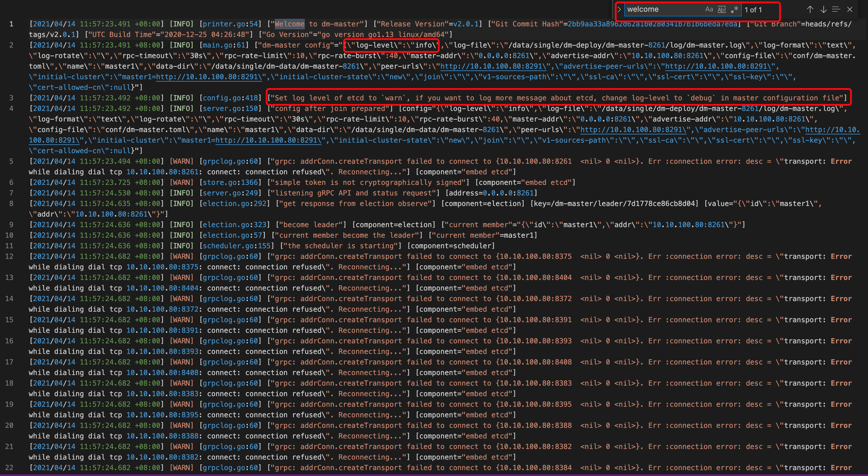Click line number 3 in gutter
868x476 pixels.
coord(11,98)
